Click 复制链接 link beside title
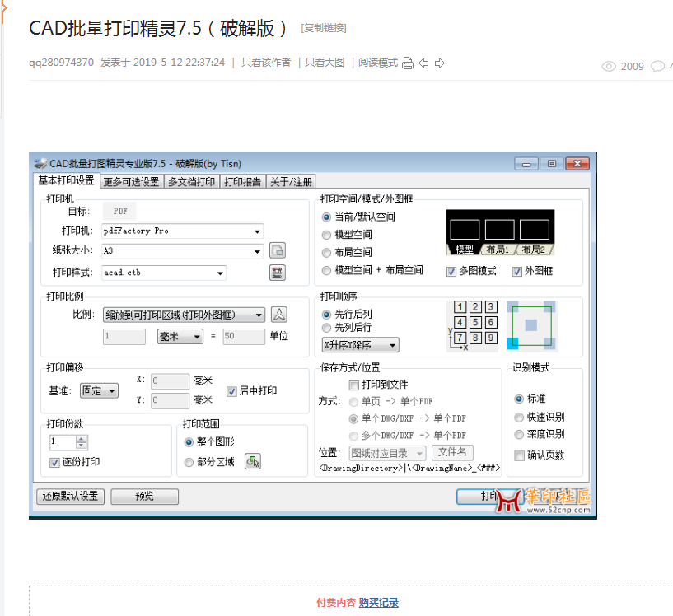The height and width of the screenshot is (616, 673). point(324,28)
